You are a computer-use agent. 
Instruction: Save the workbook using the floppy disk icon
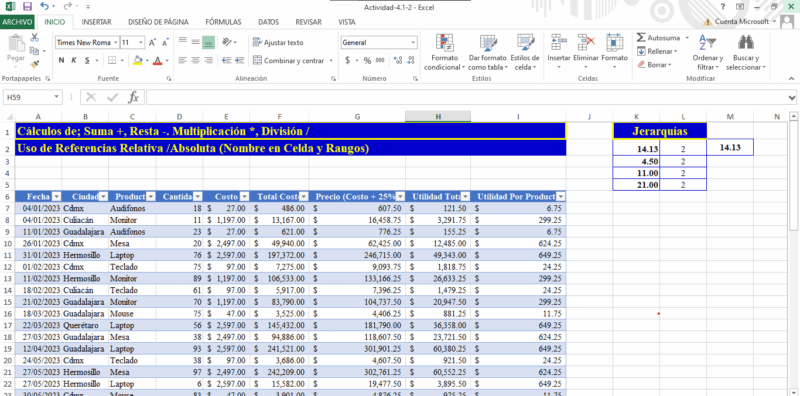pyautogui.click(x=27, y=7)
